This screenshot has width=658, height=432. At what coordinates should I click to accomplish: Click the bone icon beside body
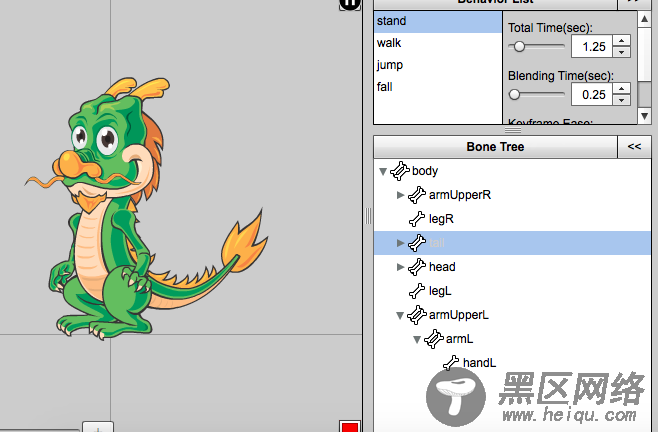tap(400, 171)
